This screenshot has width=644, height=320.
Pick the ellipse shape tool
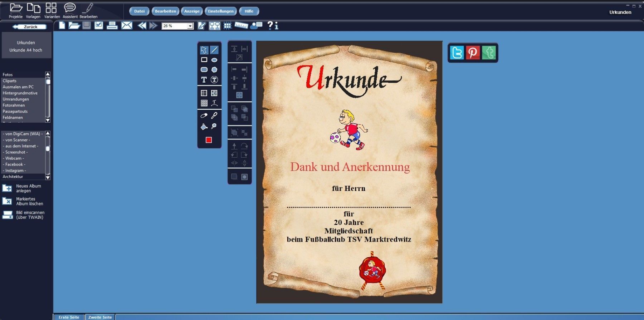click(214, 60)
